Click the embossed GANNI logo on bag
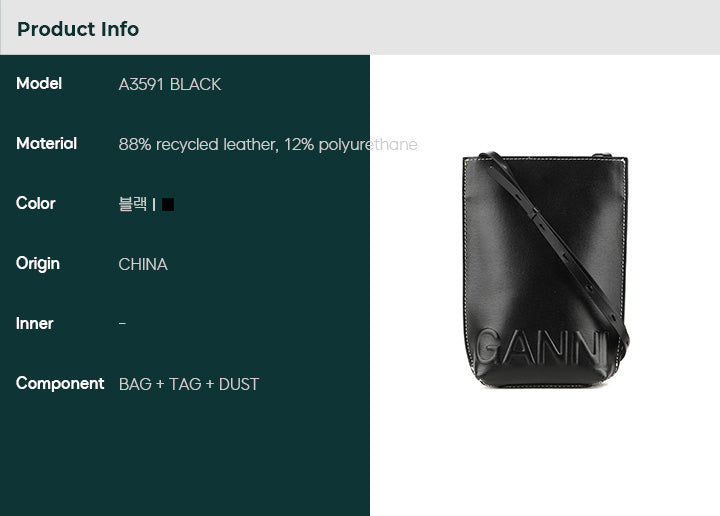Screen dimensions: 720x516 [x=542, y=347]
